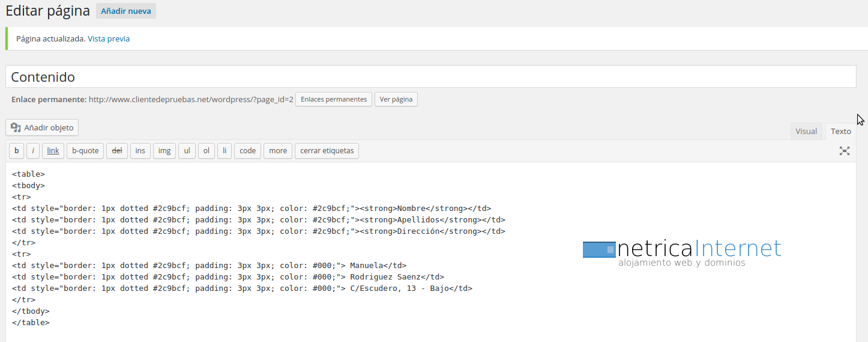Click the fullscreen distraction-free editor icon
This screenshot has height=342, width=868.
coord(844,151)
